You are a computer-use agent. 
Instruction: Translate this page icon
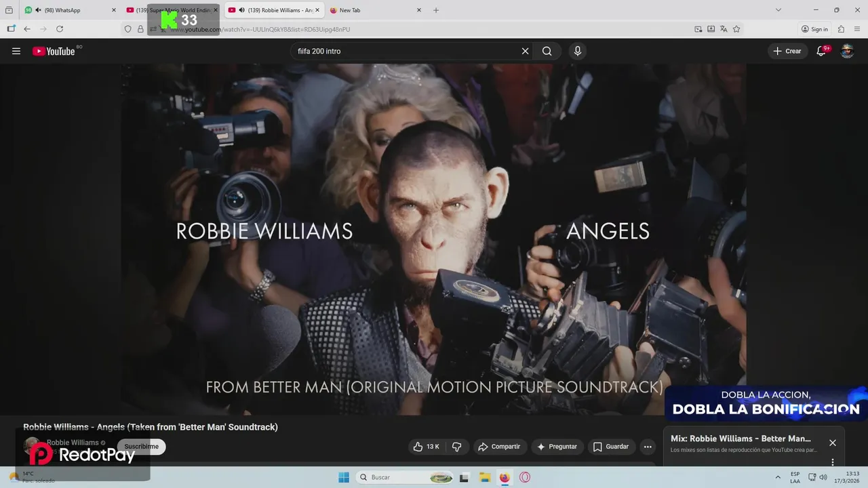[x=724, y=29]
